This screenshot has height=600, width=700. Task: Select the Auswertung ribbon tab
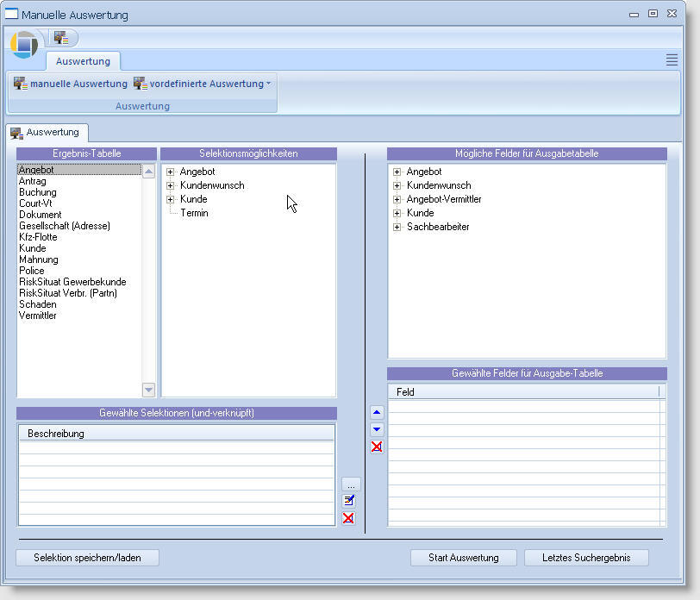pos(83,61)
